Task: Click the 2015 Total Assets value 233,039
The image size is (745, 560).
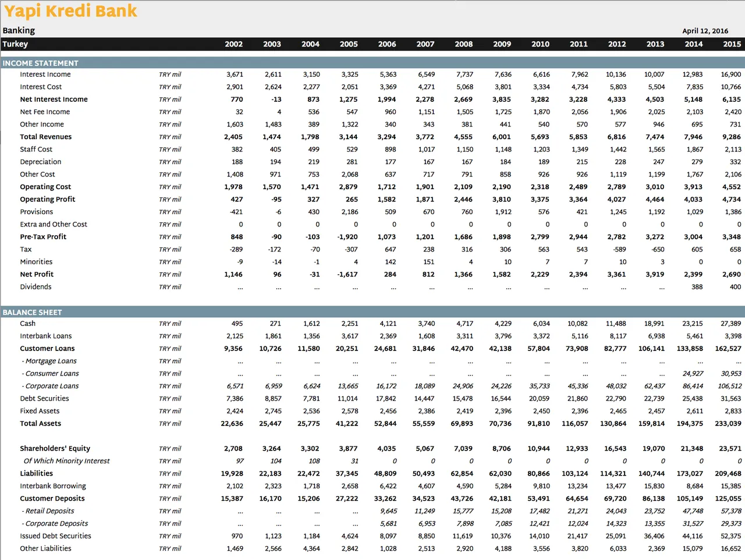Action: (x=728, y=424)
